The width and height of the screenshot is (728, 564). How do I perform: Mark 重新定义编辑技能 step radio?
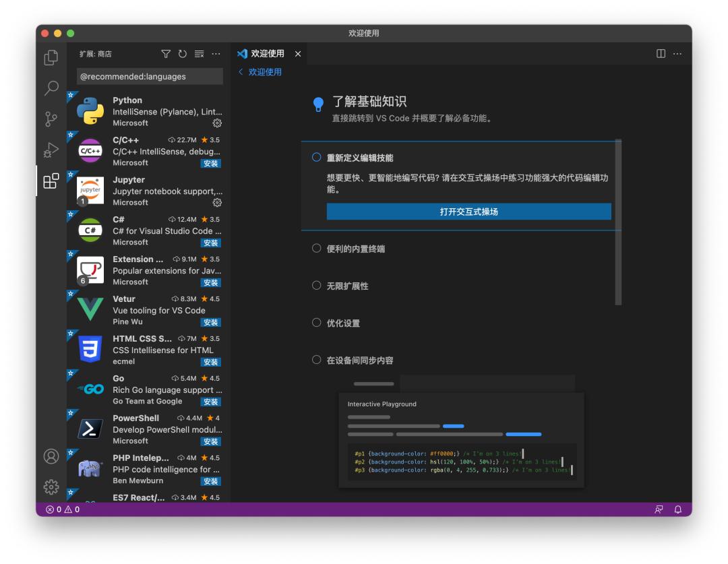tap(316, 158)
